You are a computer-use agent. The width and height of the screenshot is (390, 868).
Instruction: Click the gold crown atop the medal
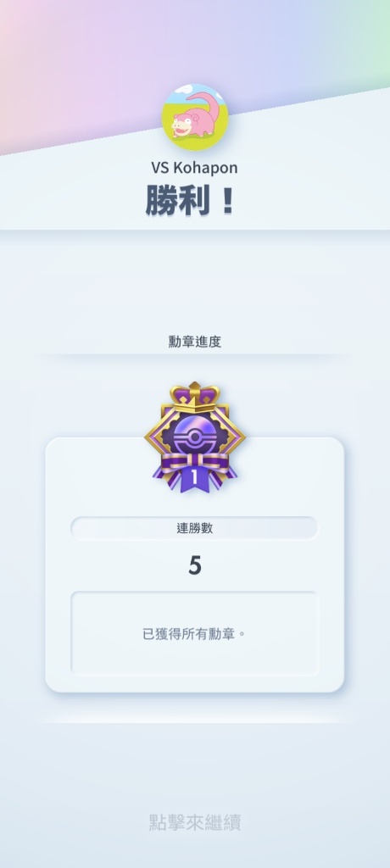195,397
